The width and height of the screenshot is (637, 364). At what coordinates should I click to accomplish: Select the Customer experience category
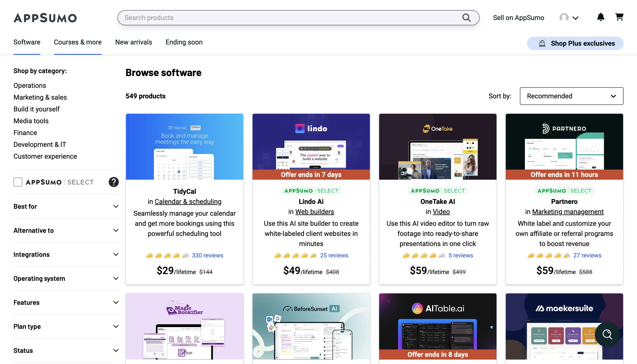click(45, 156)
